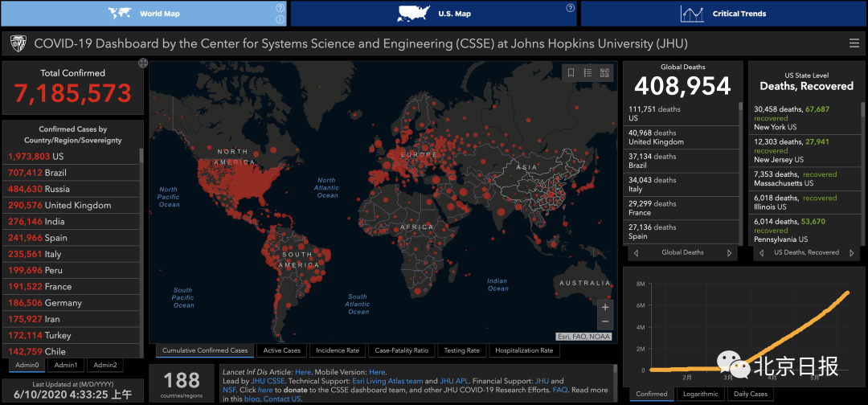Show the map legend list icon
Screen dimensions: 868x405
588,72
